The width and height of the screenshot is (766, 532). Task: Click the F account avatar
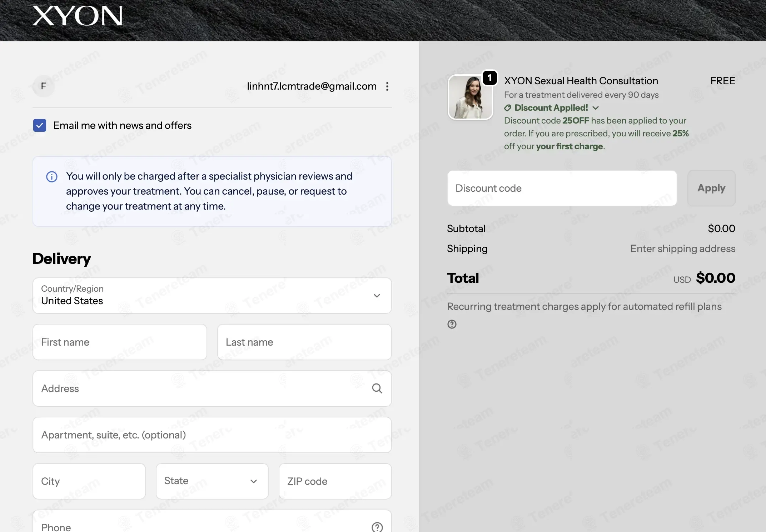click(x=44, y=86)
